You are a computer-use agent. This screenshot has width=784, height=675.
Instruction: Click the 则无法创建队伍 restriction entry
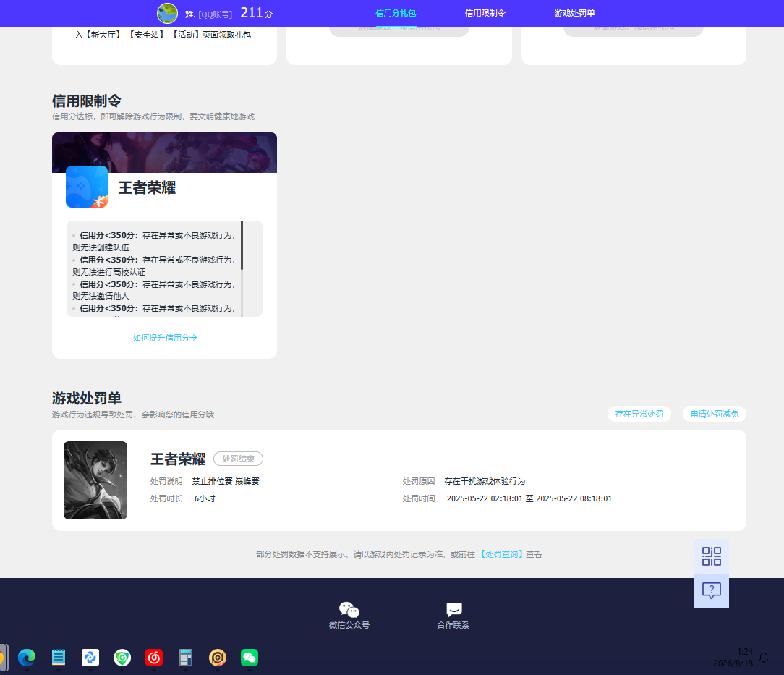pyautogui.click(x=101, y=247)
